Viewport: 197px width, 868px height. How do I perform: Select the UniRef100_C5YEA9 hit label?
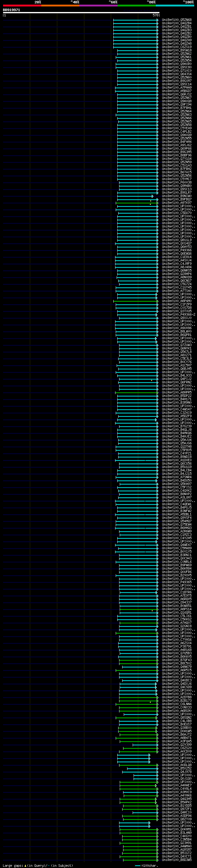tap(177, 128)
